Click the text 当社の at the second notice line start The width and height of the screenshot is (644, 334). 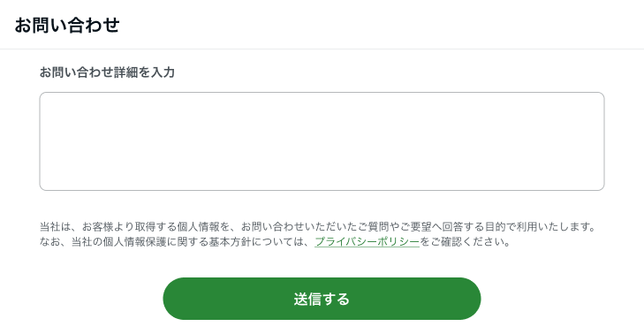point(87,241)
